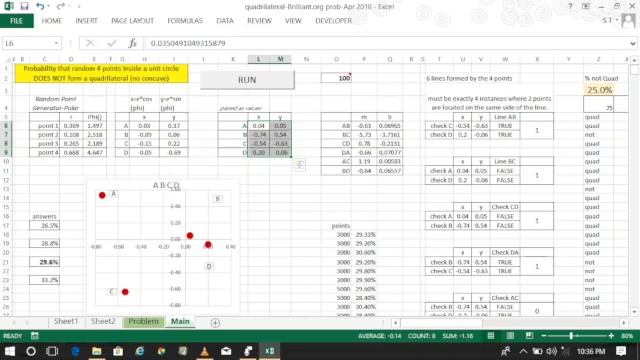Open the Mail app on taskbar
Image resolution: width=640 pixels, height=360 pixels.
[226, 351]
